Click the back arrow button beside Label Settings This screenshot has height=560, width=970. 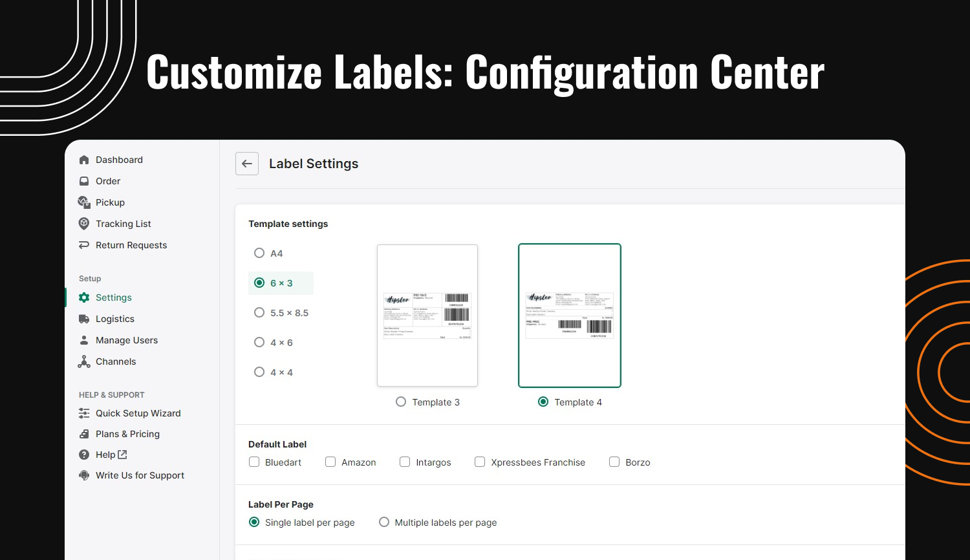pos(247,164)
